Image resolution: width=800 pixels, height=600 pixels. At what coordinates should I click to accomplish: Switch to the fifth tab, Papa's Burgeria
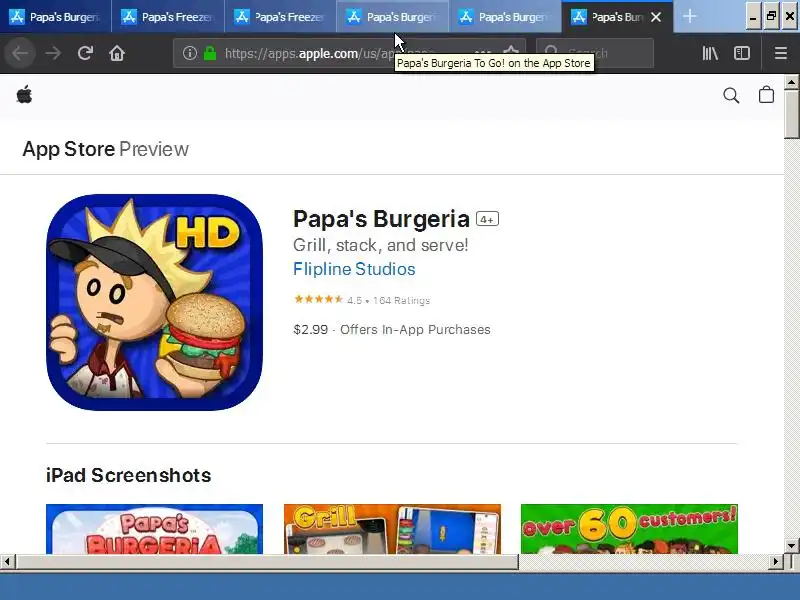point(505,17)
